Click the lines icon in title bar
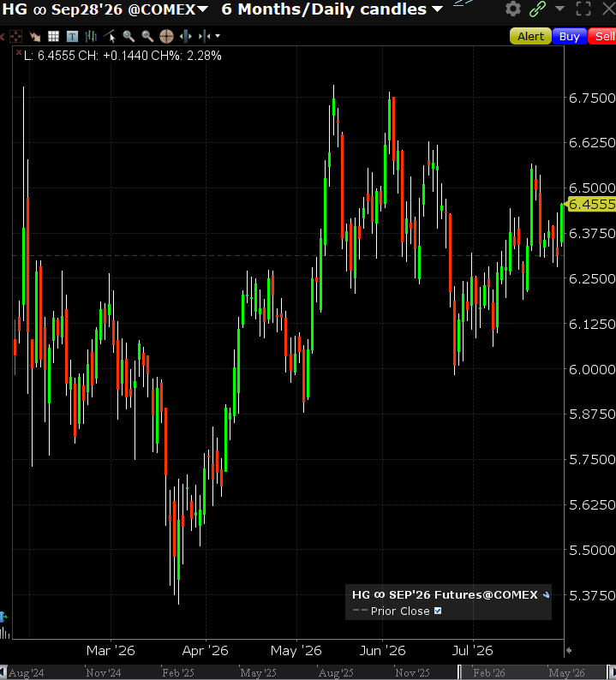 pyautogui.click(x=463, y=3)
